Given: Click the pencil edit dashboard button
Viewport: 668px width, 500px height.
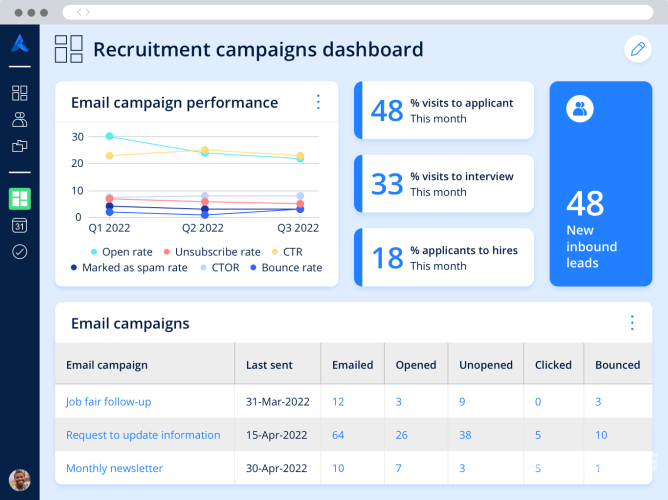Looking at the screenshot, I should 636,48.
